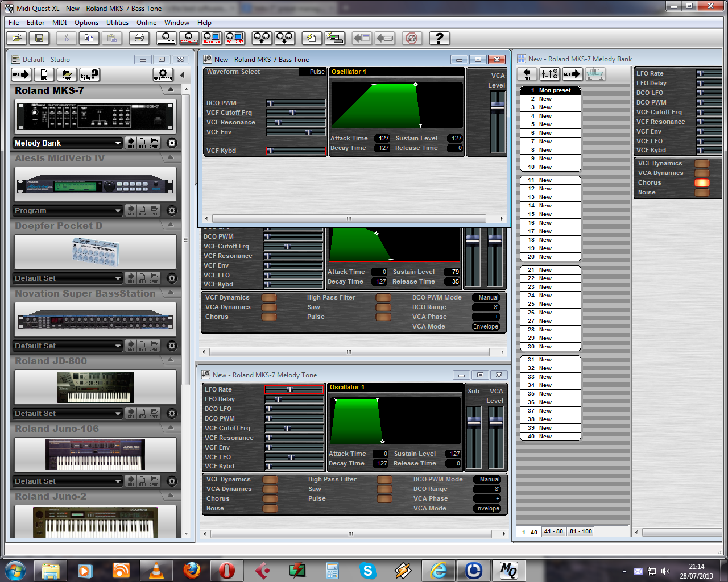Open the Utilities menu
The width and height of the screenshot is (728, 582).
click(117, 23)
